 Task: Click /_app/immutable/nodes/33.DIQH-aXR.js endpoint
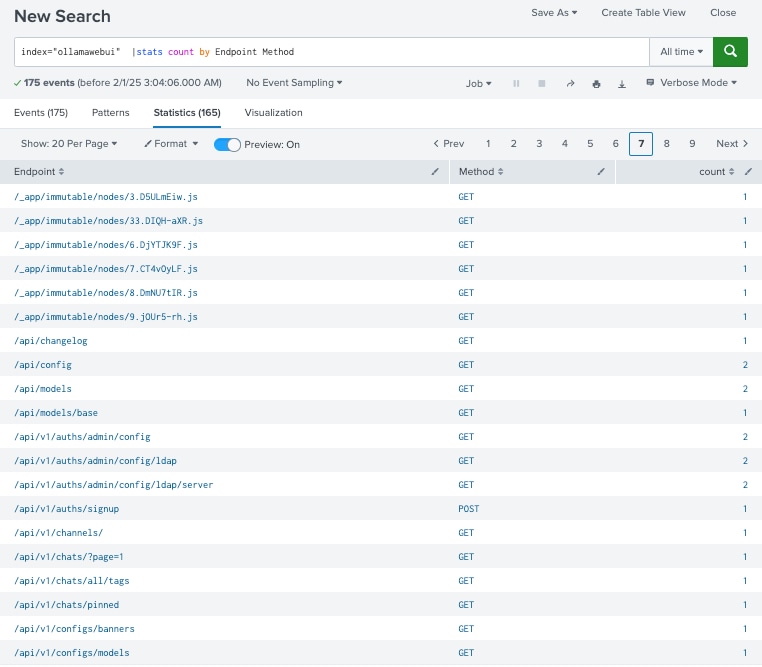click(108, 221)
